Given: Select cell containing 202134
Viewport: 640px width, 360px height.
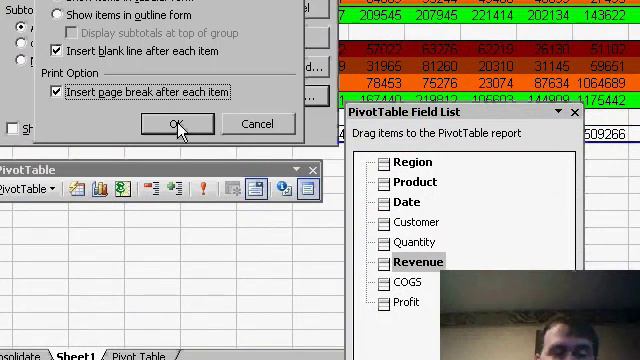Looking at the screenshot, I should (x=544, y=16).
